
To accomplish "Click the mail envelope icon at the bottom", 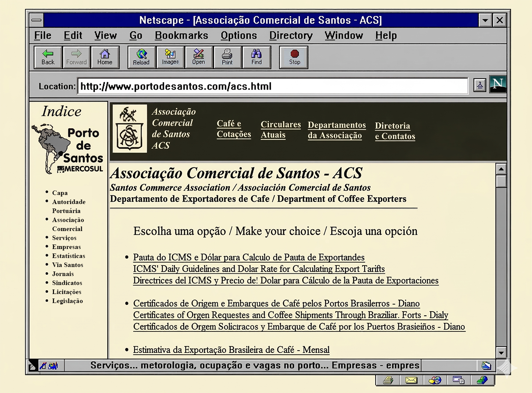I will coord(411,380).
